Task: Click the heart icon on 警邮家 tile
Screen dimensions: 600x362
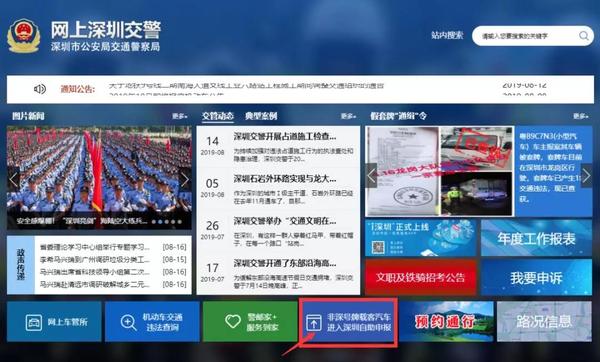Action: click(x=233, y=321)
